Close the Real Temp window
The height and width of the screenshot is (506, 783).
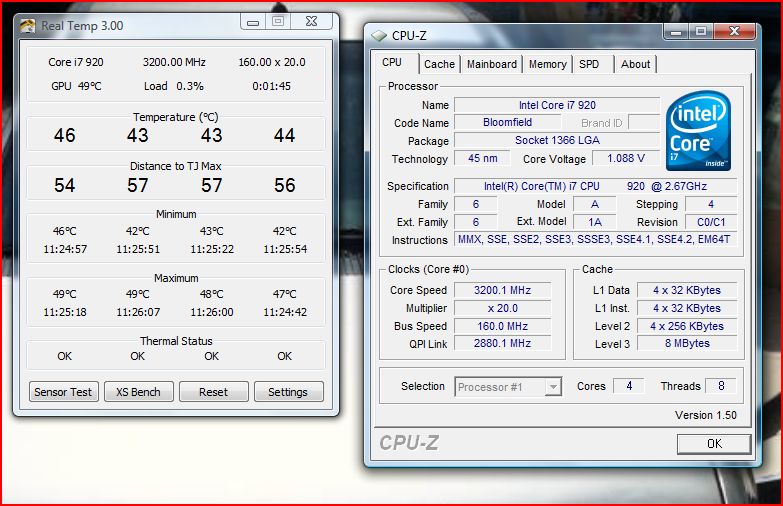point(311,21)
